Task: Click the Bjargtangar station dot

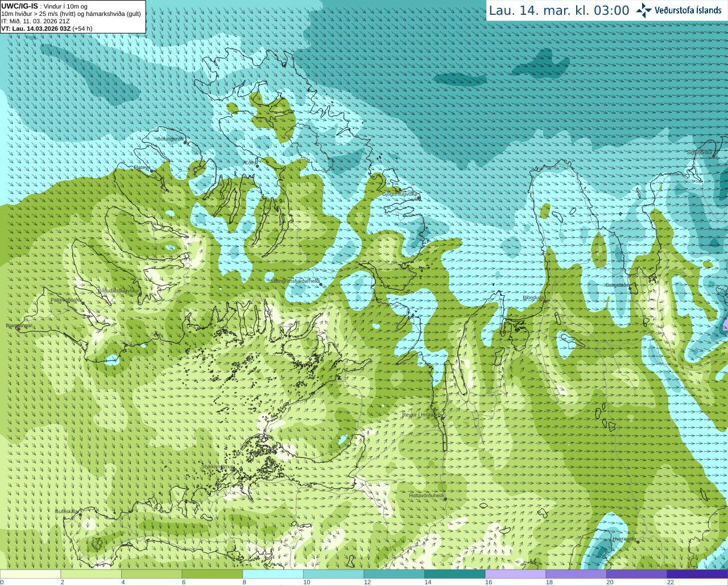Action: [19, 329]
